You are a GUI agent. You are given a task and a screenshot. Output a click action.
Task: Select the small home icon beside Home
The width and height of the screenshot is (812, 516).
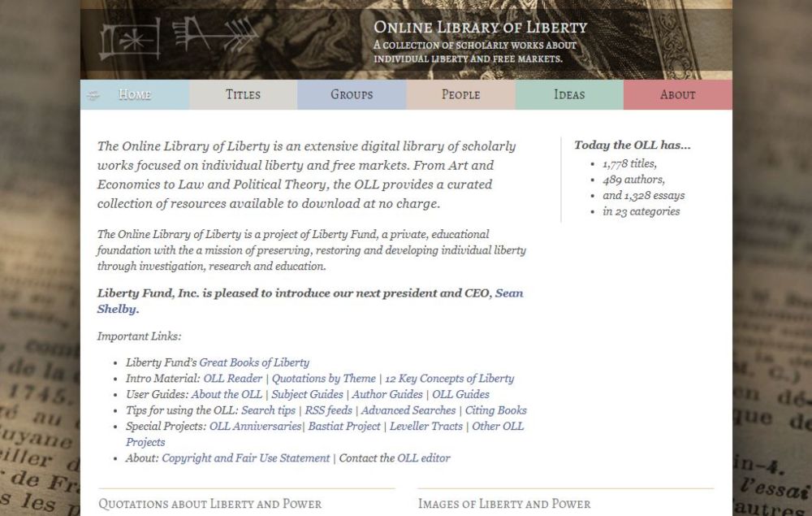(92, 94)
